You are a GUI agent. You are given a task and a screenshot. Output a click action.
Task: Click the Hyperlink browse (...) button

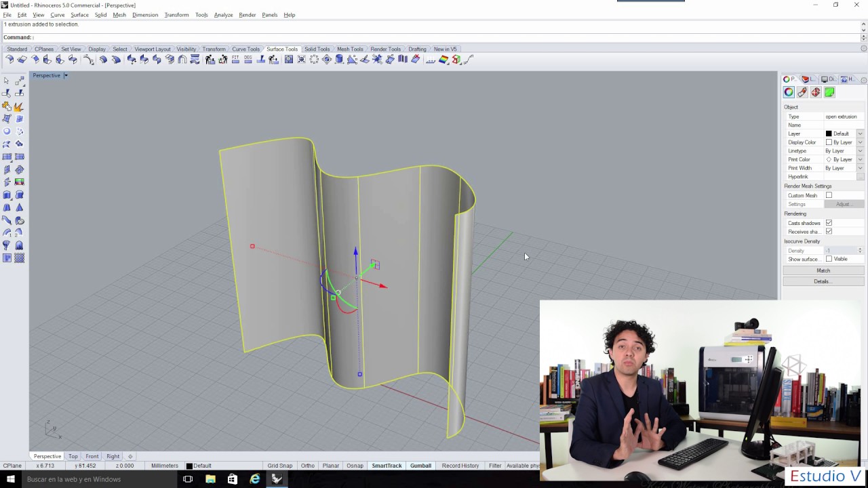[x=860, y=177]
